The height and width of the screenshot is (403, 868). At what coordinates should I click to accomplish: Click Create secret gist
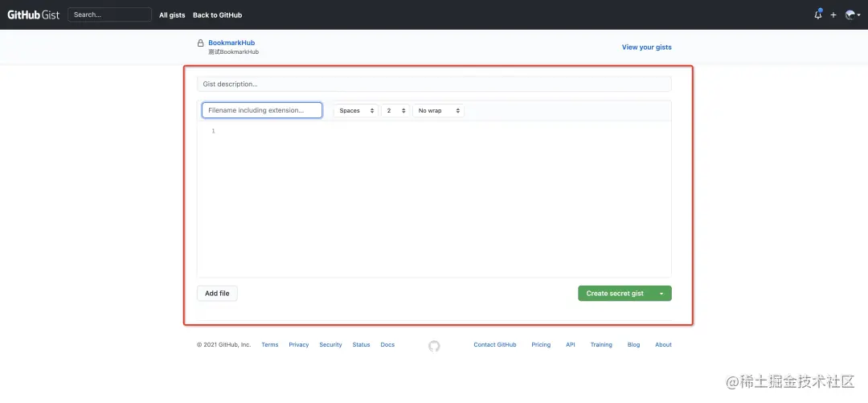tap(615, 294)
